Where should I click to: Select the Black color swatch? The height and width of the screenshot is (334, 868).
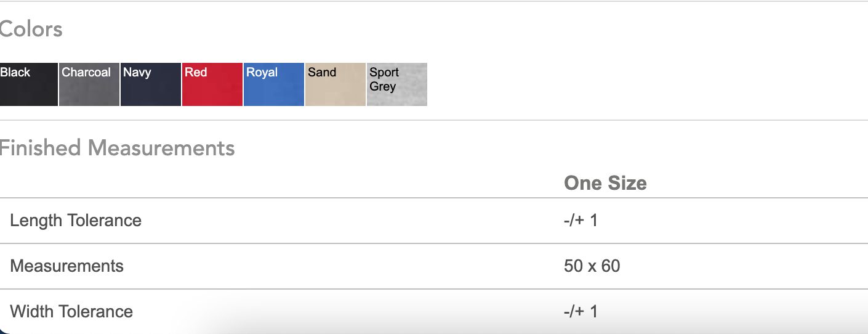click(29, 84)
